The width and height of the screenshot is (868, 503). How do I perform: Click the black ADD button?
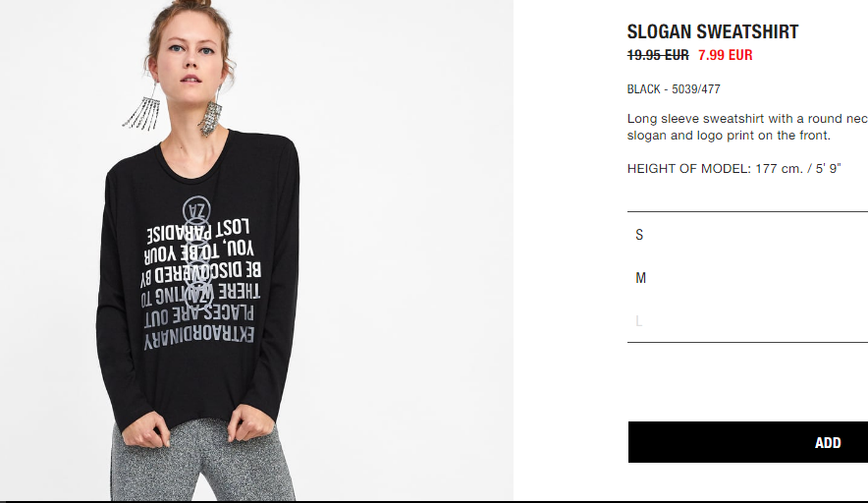748,442
